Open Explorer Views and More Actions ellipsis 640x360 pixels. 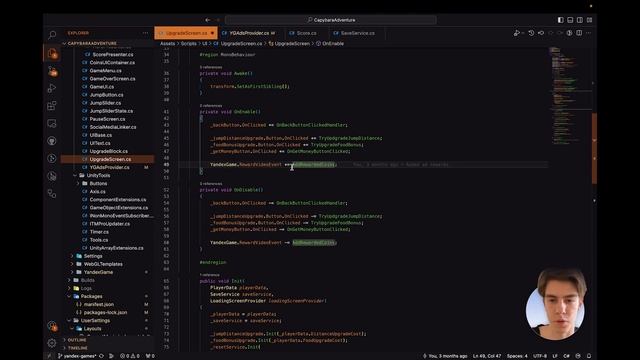[x=145, y=33]
